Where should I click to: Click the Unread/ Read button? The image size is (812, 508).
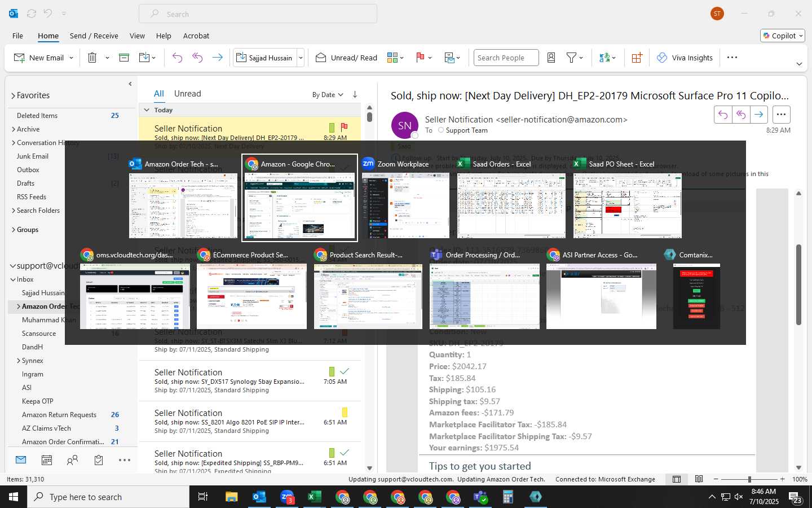click(347, 58)
